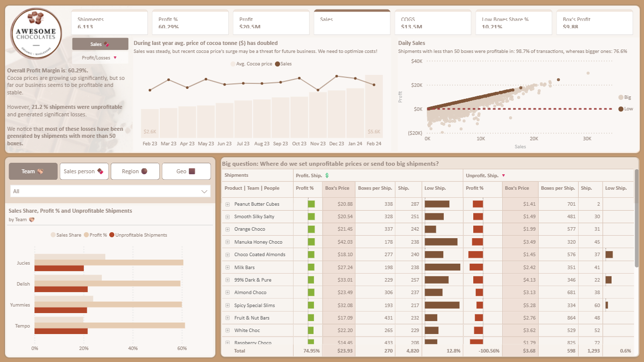Image resolution: width=644 pixels, height=362 pixels.
Task: Expand the White Choc row
Action: 228,331
